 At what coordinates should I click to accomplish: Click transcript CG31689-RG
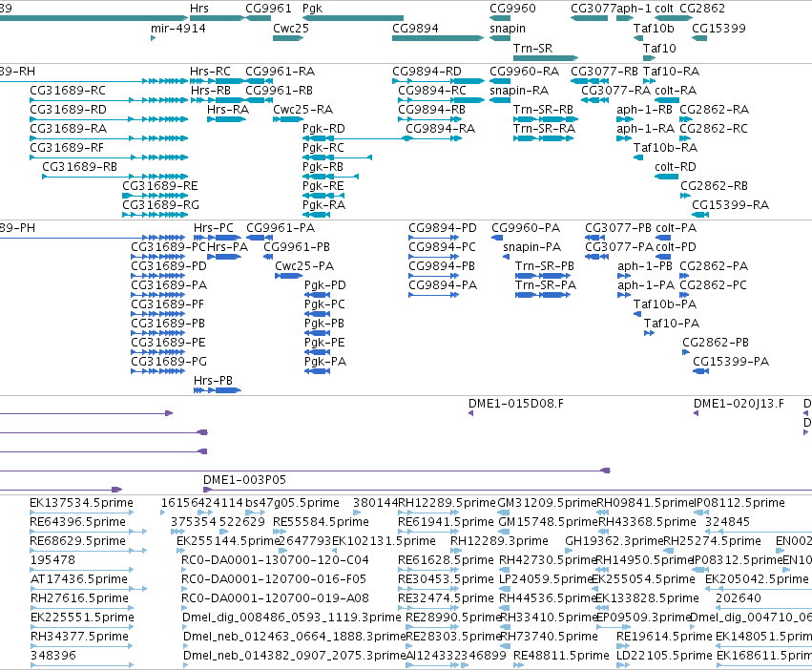tap(160, 205)
